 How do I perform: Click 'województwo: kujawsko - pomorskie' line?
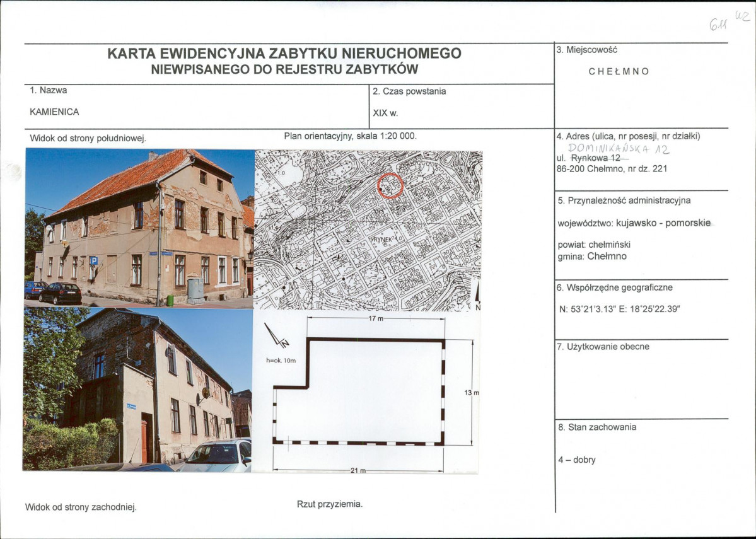pyautogui.click(x=634, y=223)
